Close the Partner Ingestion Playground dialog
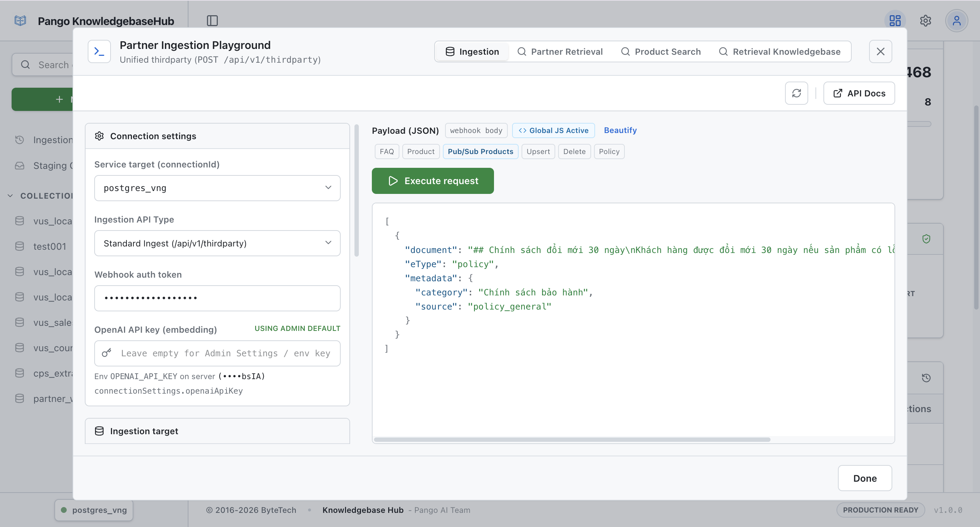The image size is (980, 527). [x=880, y=51]
